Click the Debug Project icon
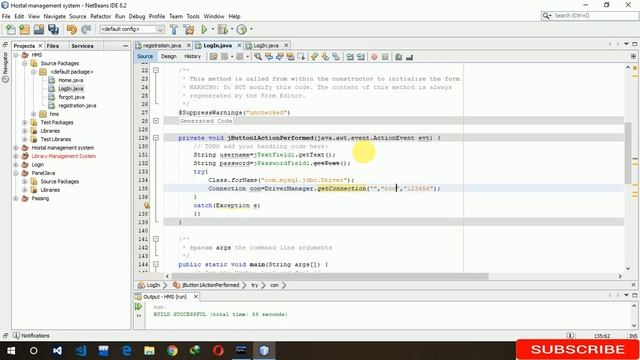 222,29
